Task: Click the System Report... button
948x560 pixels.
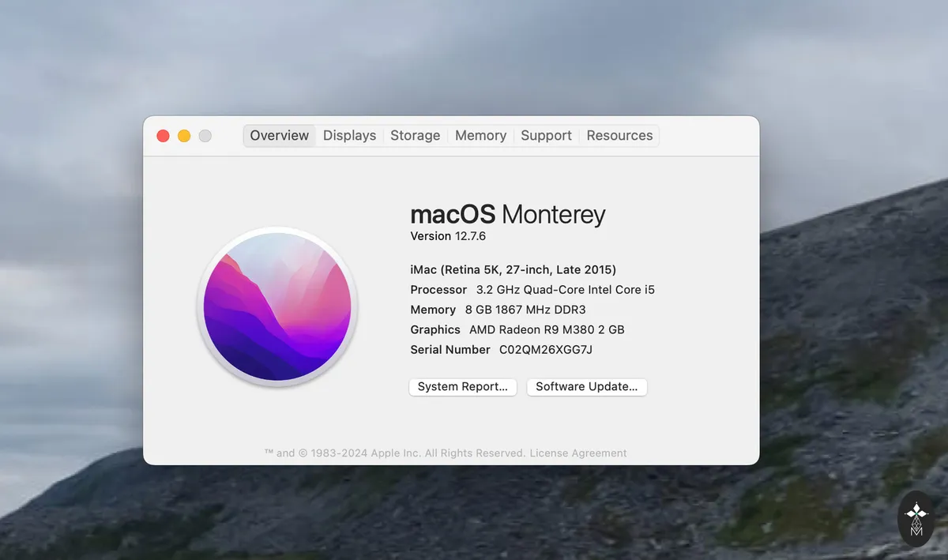Action: coord(463,387)
